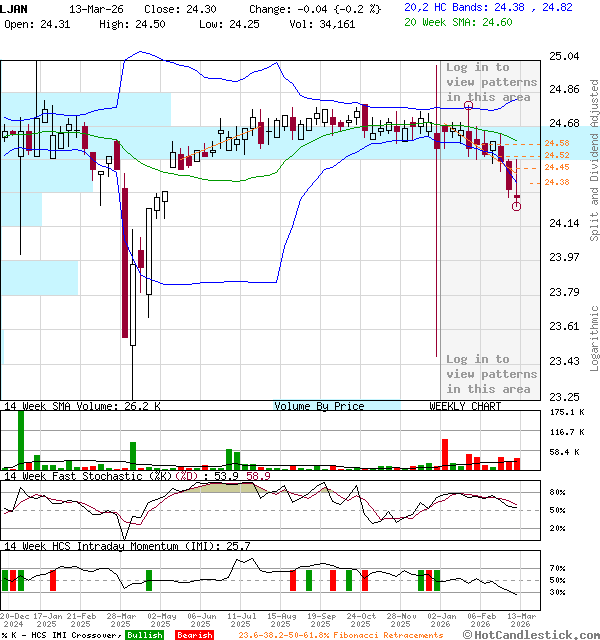Image resolution: width=600 pixels, height=640 pixels.
Task: Click the 20,2 HC Bands header text
Action: [x=488, y=7]
